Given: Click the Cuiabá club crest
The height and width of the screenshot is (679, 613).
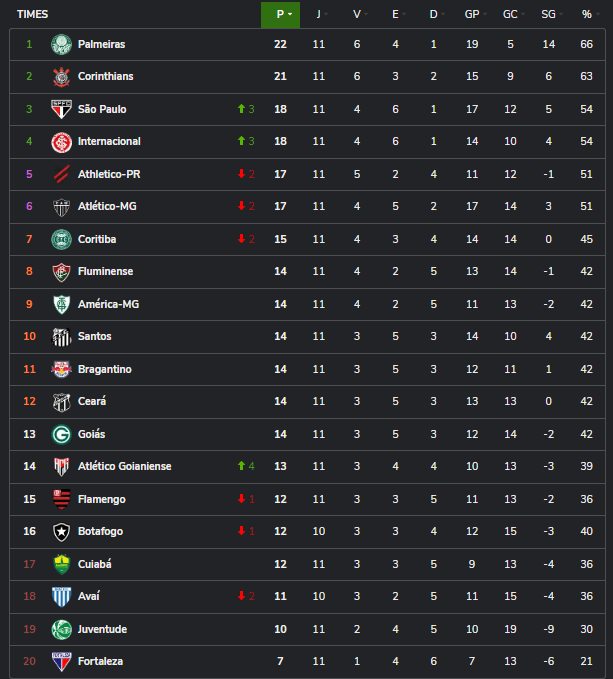Looking at the screenshot, I should pyautogui.click(x=62, y=564).
